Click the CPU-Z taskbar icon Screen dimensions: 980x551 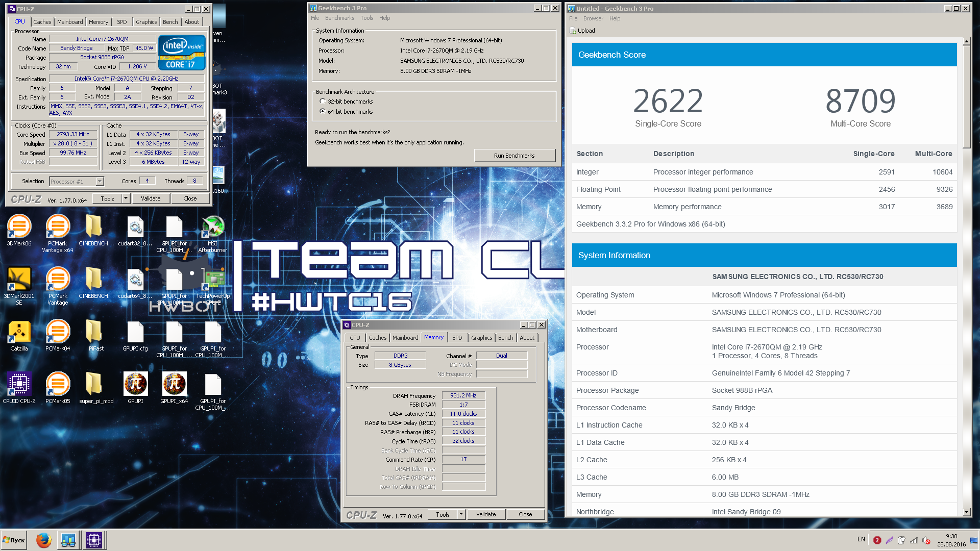tap(94, 540)
